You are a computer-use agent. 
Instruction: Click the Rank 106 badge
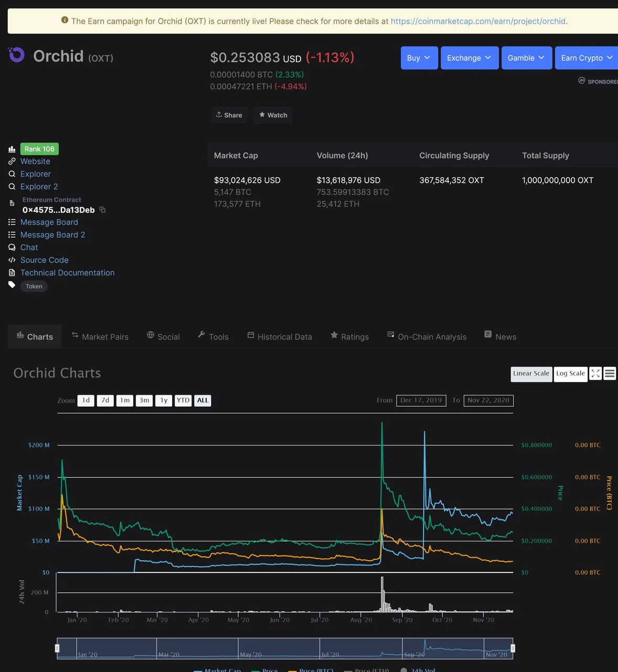click(39, 149)
